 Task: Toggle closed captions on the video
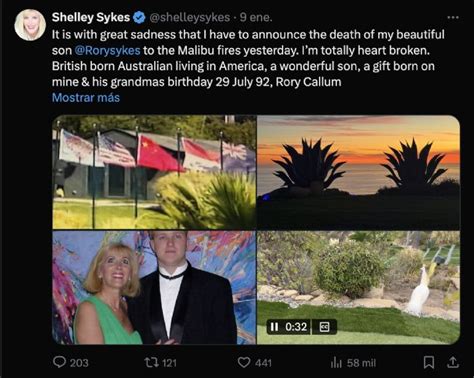point(324,327)
